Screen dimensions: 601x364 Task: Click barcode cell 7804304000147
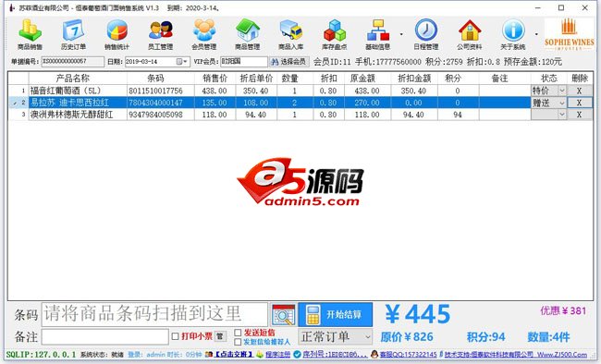tap(161, 103)
